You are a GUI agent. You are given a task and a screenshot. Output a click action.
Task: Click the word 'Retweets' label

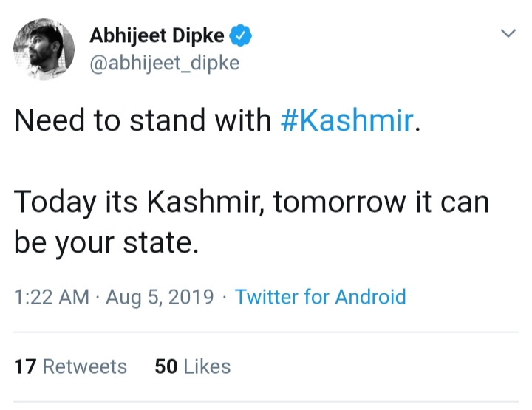84,366
